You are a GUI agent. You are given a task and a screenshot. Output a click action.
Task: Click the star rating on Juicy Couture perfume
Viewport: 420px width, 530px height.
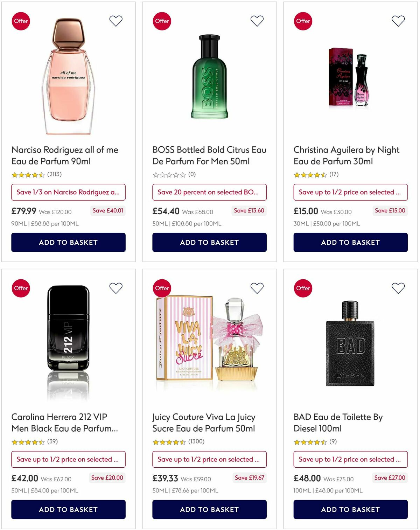click(x=170, y=441)
